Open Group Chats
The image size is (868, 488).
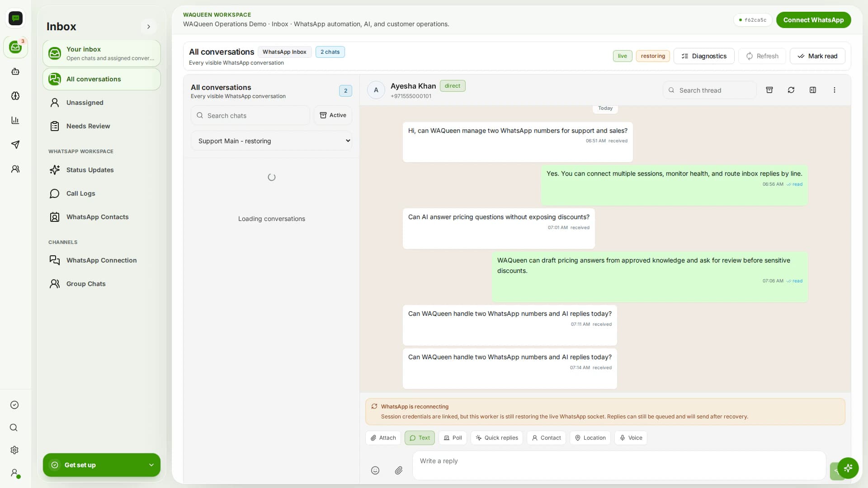coord(102,284)
